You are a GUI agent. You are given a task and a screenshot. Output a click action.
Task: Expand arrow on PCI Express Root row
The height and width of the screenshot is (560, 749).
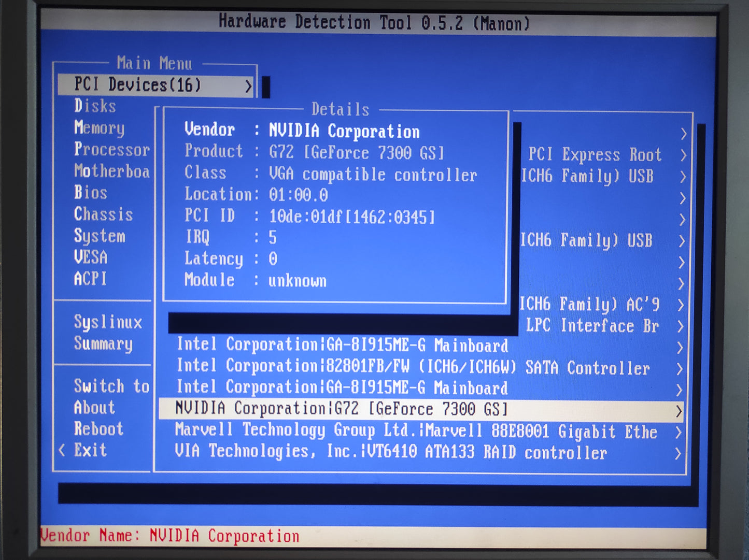683,155
